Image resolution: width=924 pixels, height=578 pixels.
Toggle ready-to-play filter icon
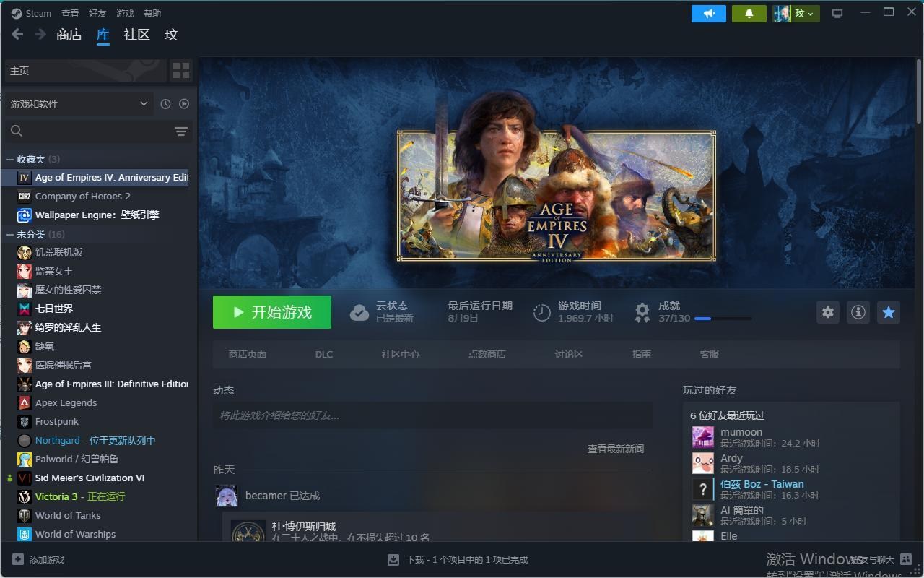pyautogui.click(x=184, y=104)
